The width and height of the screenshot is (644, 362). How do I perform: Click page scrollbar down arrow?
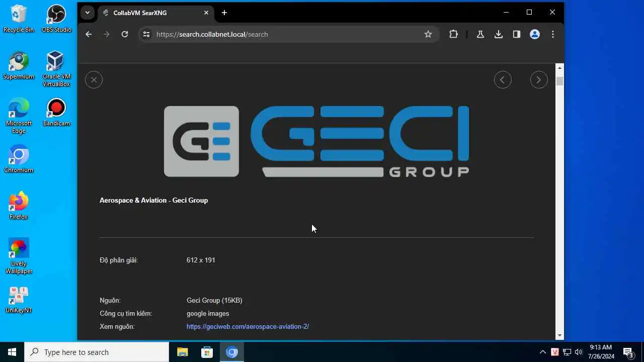(x=559, y=335)
